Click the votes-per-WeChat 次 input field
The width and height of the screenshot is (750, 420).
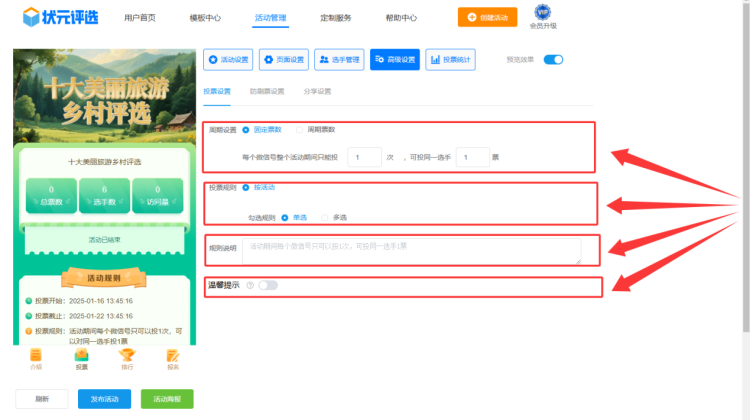[365, 157]
